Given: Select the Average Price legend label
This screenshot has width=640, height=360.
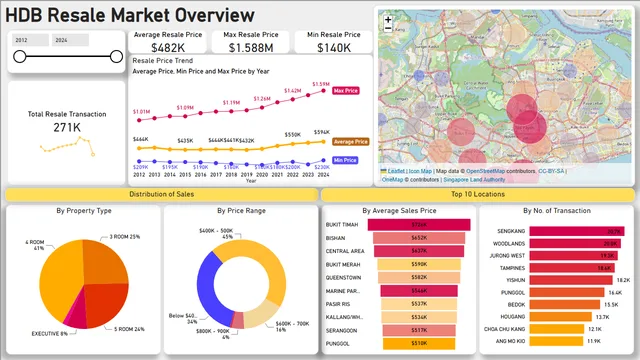Looking at the screenshot, I should point(351,142).
